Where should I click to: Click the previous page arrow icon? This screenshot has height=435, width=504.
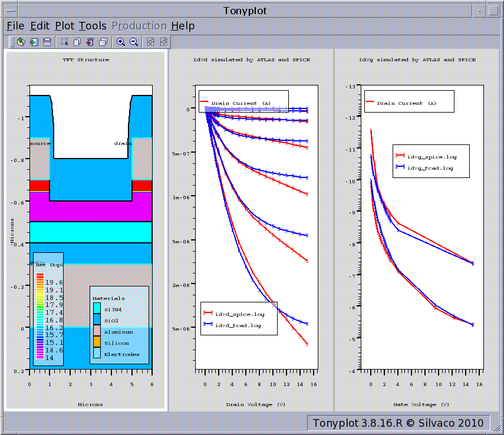(x=151, y=42)
